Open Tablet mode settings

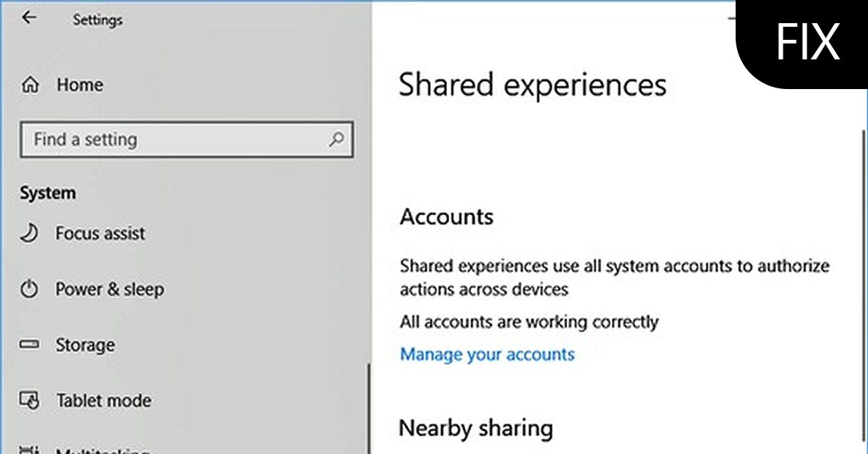tap(103, 400)
